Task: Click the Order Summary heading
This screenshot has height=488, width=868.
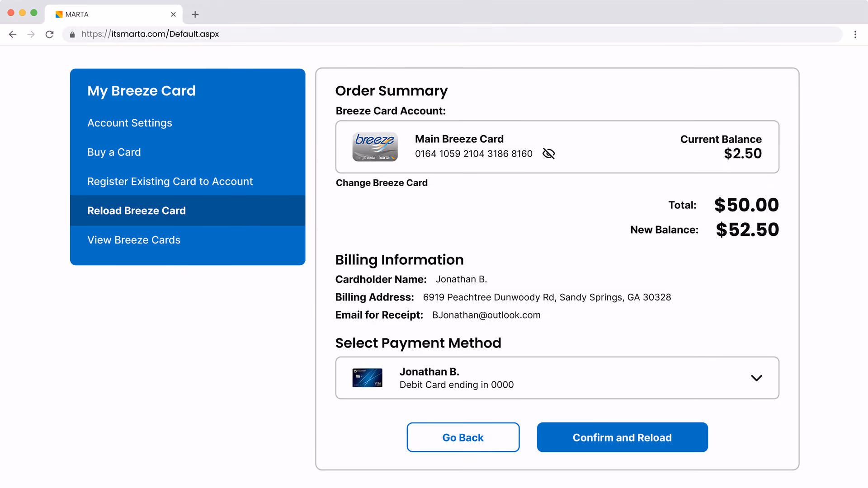Action: click(392, 91)
